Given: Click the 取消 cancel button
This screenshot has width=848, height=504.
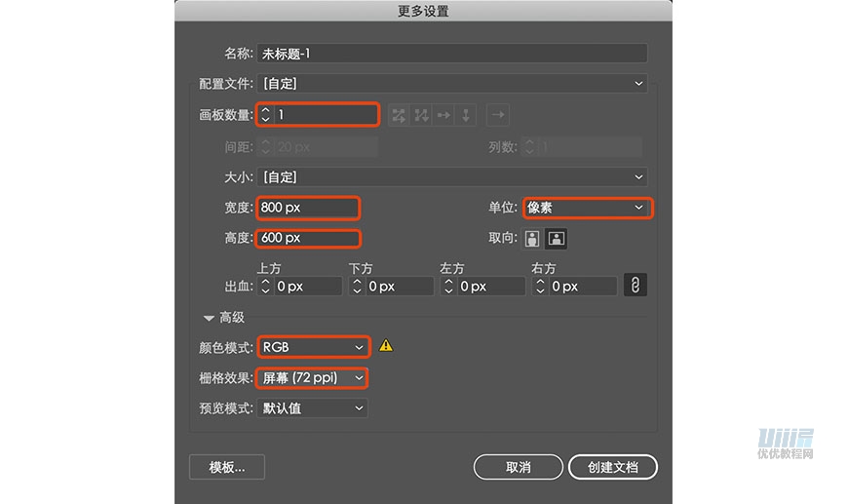Looking at the screenshot, I should point(519,467).
